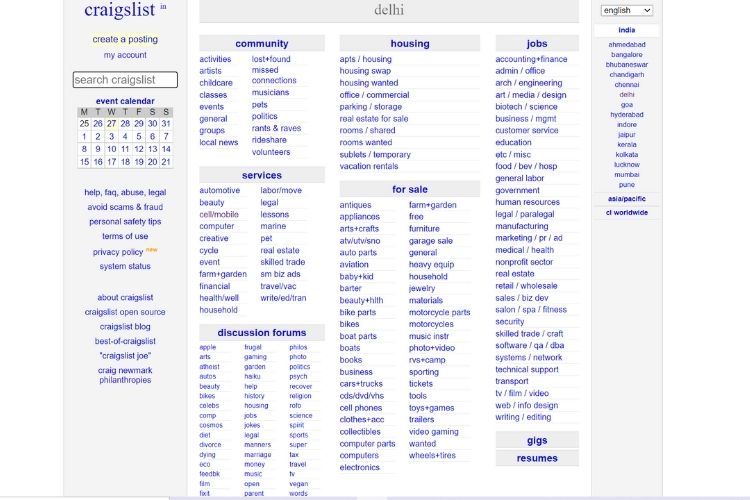Click the search craigslist input field
The image size is (750, 500).
point(125,79)
